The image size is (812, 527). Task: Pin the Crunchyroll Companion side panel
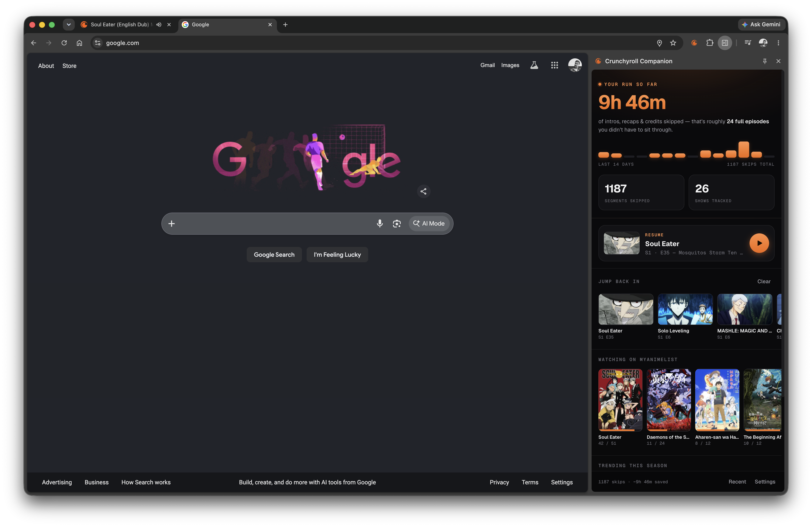point(765,61)
